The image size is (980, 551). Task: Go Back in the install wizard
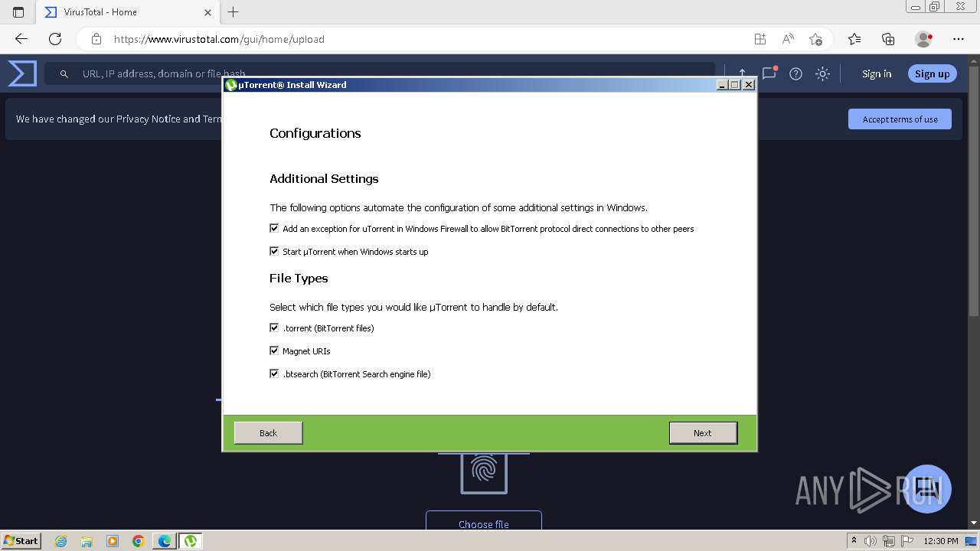[x=268, y=432]
